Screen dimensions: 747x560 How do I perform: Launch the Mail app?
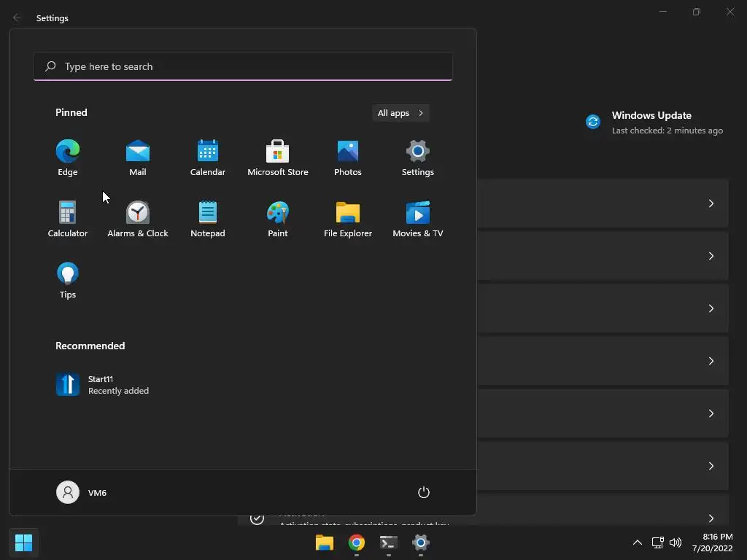click(x=138, y=158)
